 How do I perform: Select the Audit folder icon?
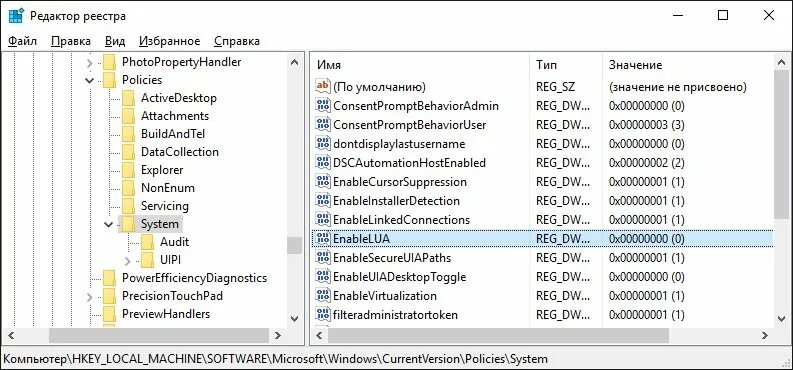(148, 242)
